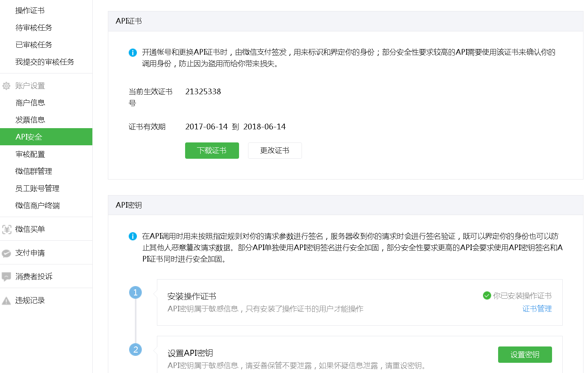The width and height of the screenshot is (588, 373).
Task: Open 待审核任务 menu item
Action: tap(34, 28)
